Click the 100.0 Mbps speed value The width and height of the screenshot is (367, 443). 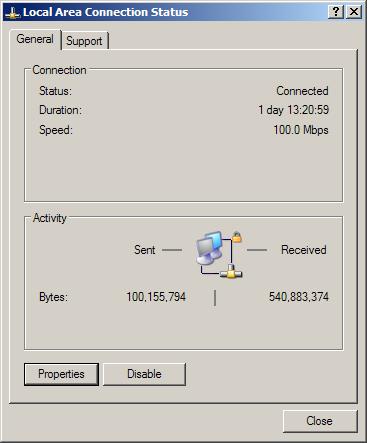coord(301,130)
